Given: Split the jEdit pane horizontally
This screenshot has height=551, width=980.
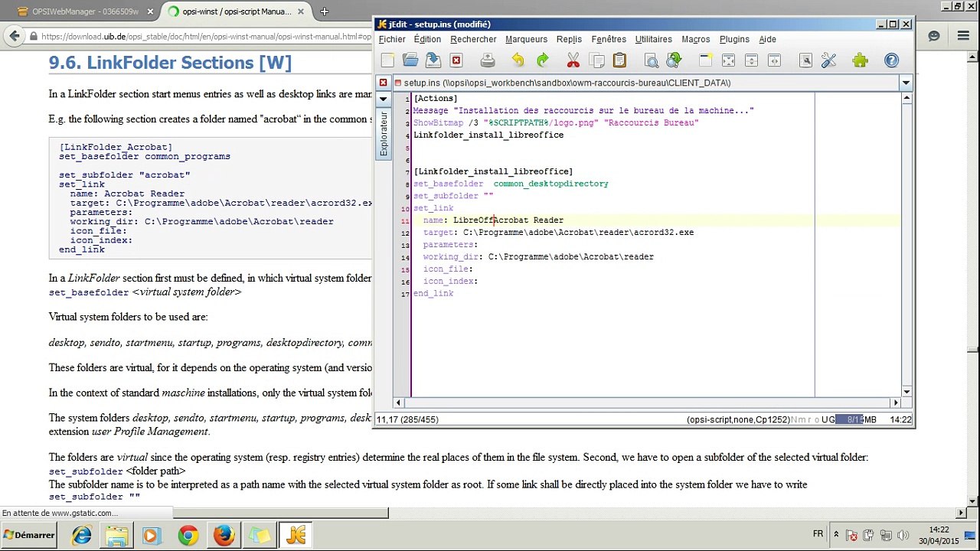Looking at the screenshot, I should point(751,60).
